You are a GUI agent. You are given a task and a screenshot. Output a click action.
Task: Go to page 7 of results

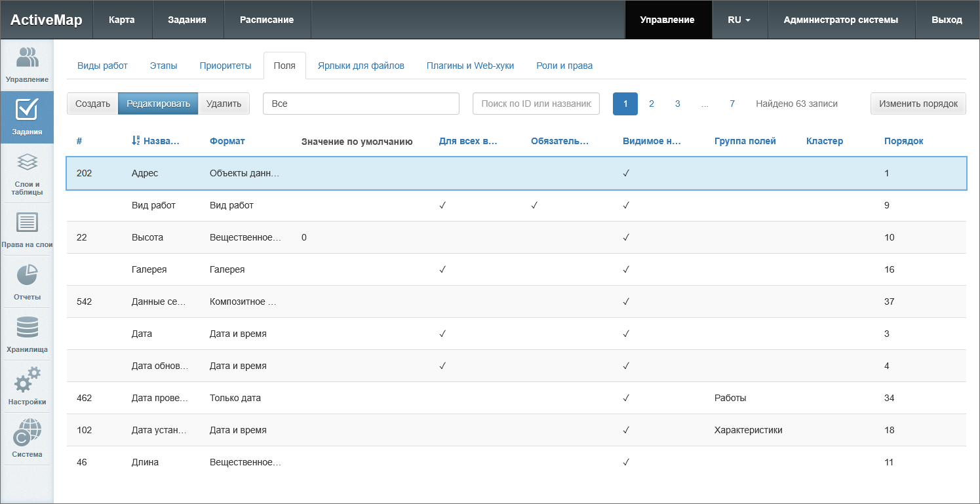732,104
